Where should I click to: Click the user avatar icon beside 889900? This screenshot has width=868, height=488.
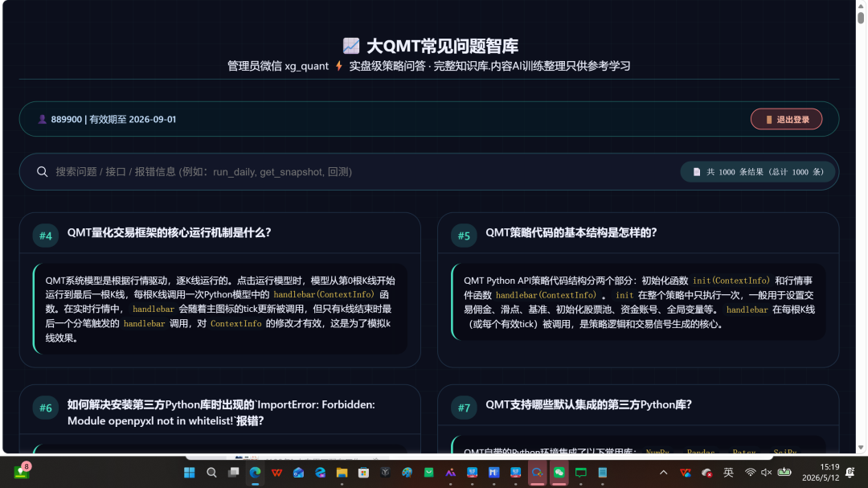click(42, 119)
